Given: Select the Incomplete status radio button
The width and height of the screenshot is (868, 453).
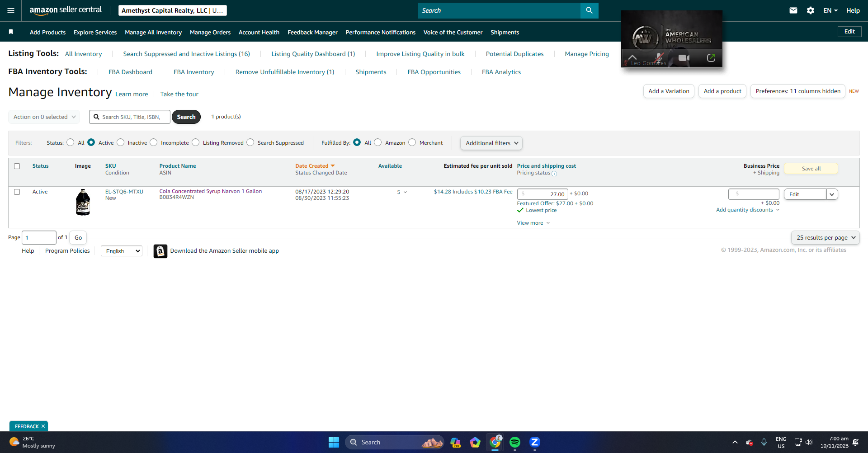Looking at the screenshot, I should coord(154,142).
